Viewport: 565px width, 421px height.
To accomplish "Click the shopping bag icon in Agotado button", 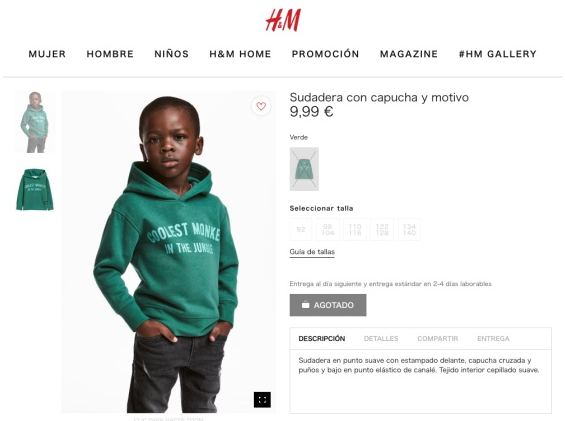I will point(306,305).
